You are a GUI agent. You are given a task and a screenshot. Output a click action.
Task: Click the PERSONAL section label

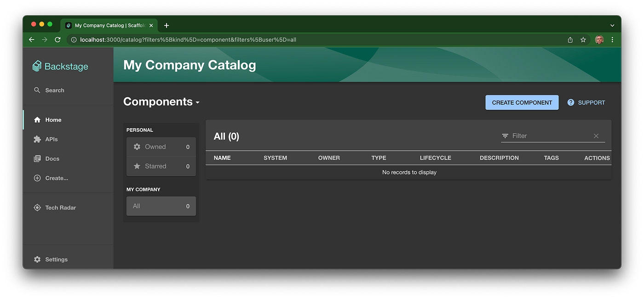coord(140,130)
